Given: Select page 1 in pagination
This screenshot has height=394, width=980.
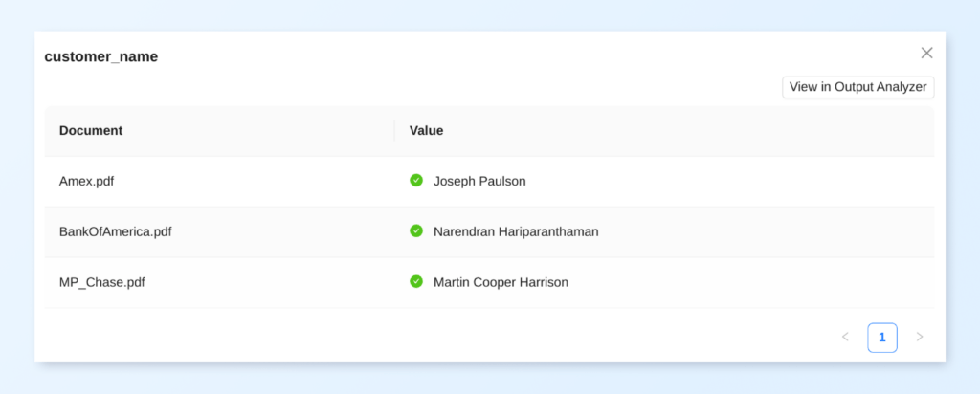Looking at the screenshot, I should [882, 337].
